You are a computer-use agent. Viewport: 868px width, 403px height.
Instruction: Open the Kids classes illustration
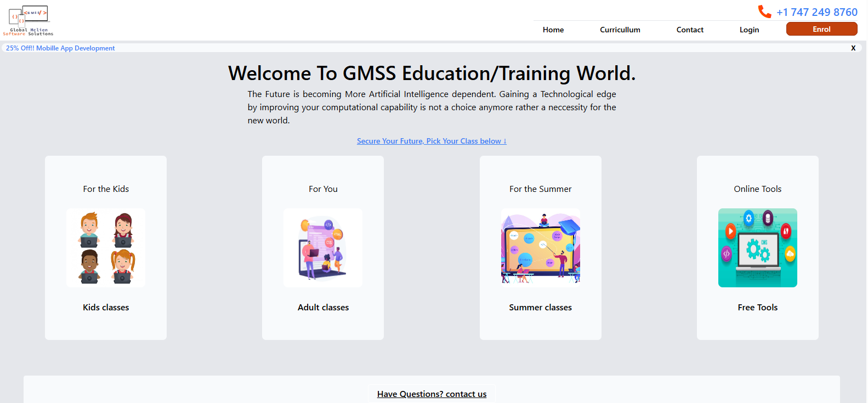(x=106, y=248)
